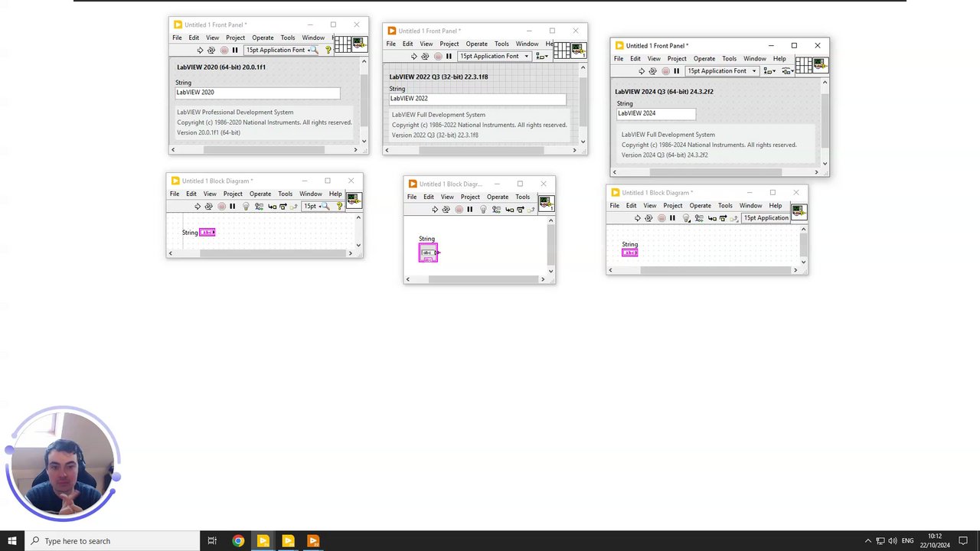Viewport: 980px width, 551px height.
Task: Click connector pane grid in LabVIEW 2022 panel
Action: (561, 50)
